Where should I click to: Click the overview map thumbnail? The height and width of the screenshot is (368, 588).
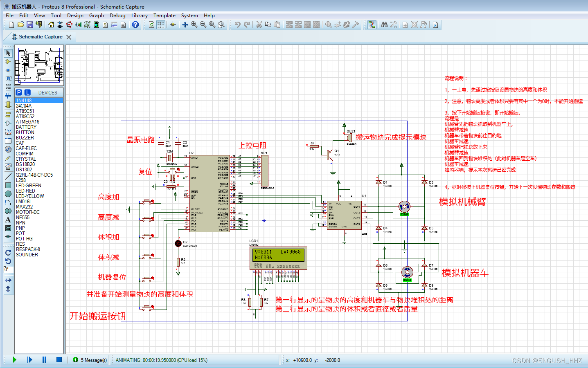tap(39, 66)
